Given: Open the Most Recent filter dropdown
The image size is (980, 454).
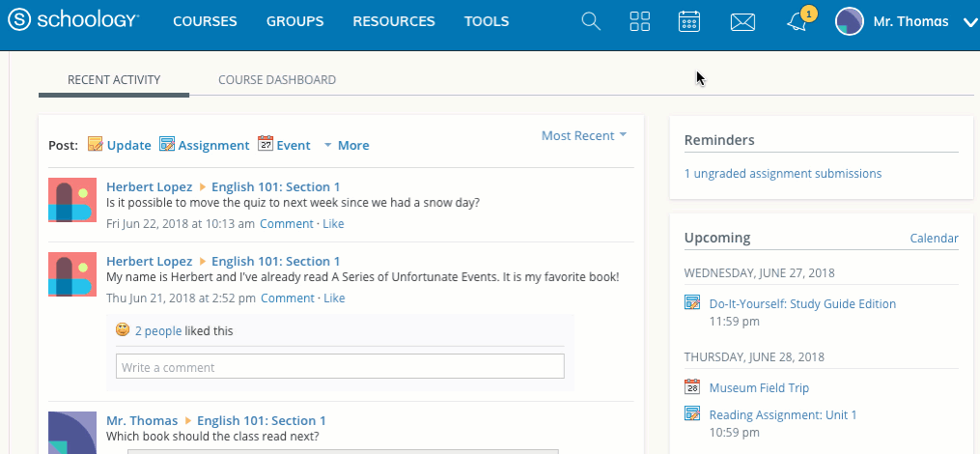Looking at the screenshot, I should tap(584, 136).
